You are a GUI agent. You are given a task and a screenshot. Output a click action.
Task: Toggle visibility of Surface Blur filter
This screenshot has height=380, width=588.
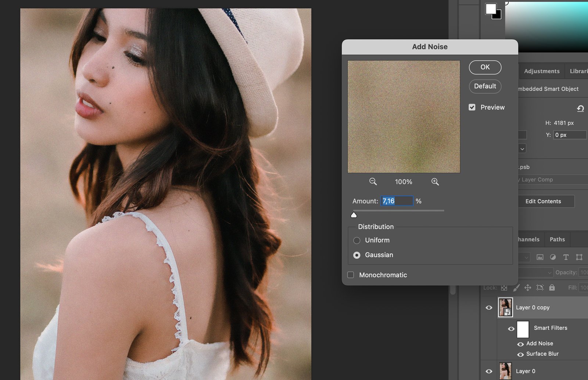pos(520,354)
